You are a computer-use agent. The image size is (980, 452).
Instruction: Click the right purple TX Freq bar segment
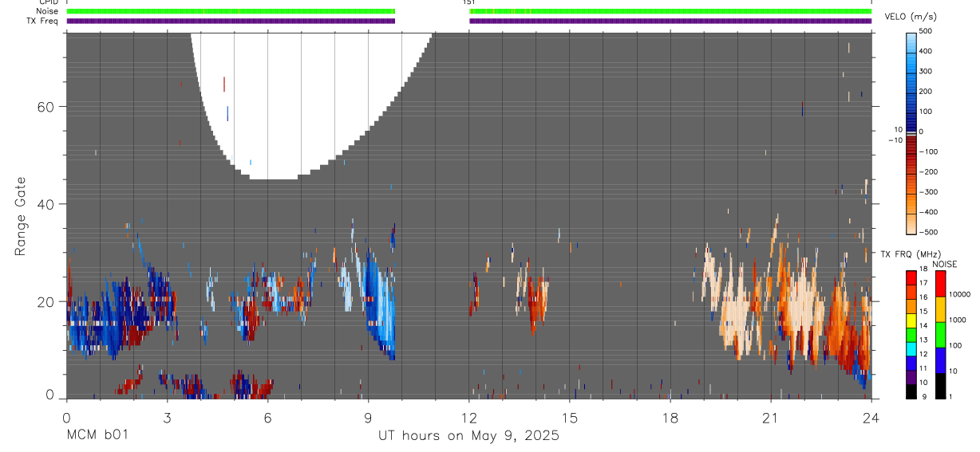click(670, 21)
